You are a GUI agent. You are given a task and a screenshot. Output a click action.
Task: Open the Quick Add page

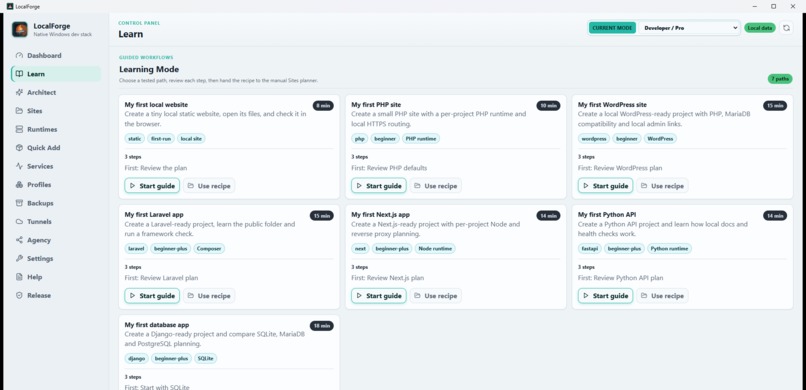point(56,148)
